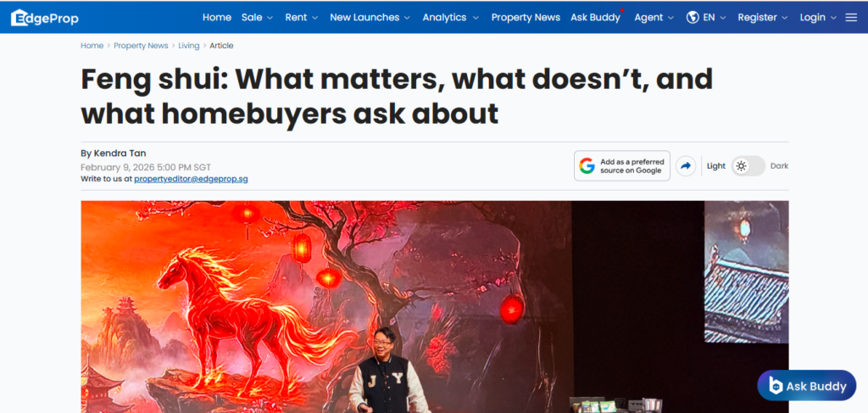Select the Light theme label
868x413 pixels.
point(715,166)
